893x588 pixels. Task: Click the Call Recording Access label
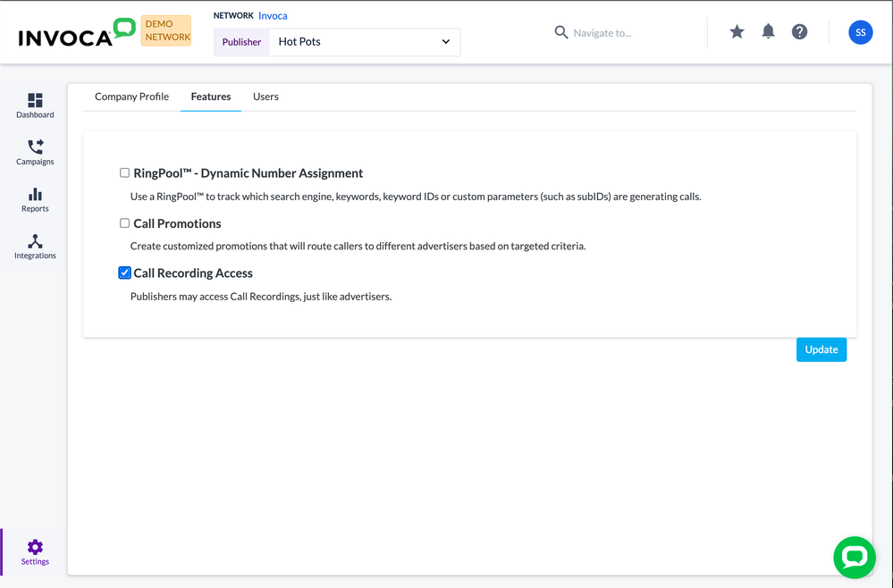[x=193, y=273]
